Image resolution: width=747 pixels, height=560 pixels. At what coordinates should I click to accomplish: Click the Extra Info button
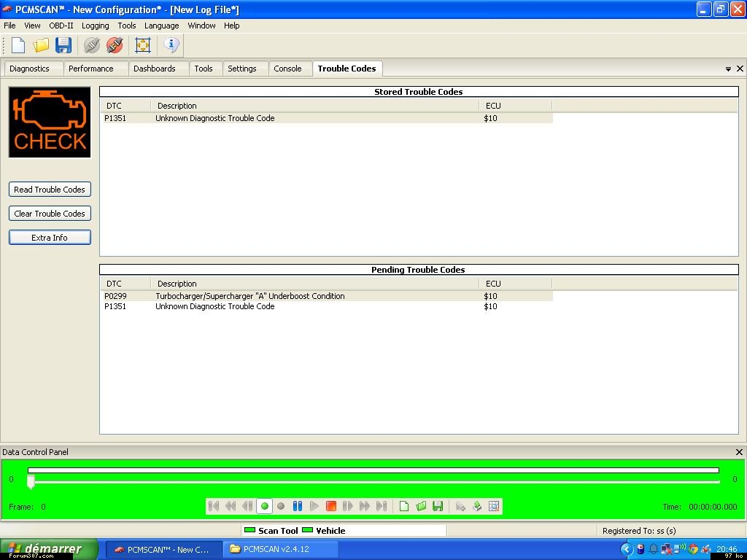[50, 238]
